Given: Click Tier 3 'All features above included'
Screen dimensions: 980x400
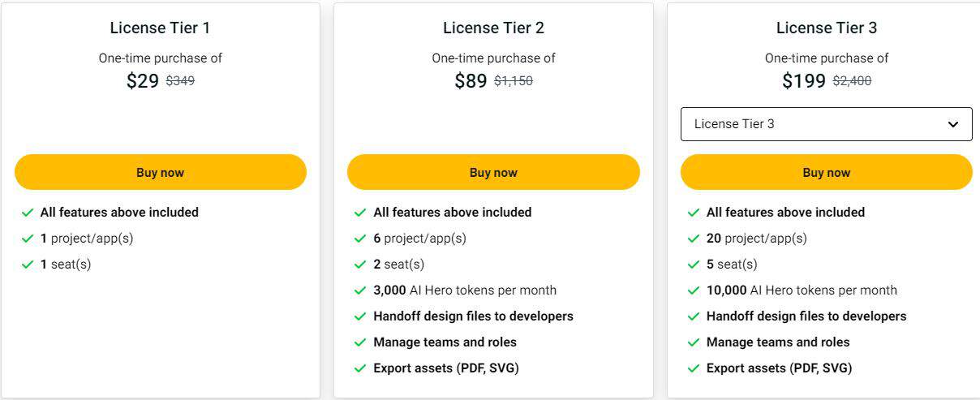Looking at the screenshot, I should click(x=785, y=213).
